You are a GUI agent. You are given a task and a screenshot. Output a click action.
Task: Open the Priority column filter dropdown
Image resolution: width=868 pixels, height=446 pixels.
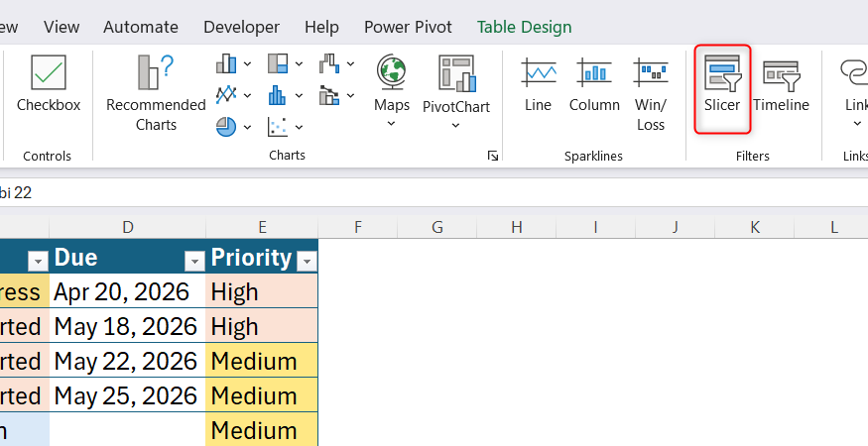[307, 260]
